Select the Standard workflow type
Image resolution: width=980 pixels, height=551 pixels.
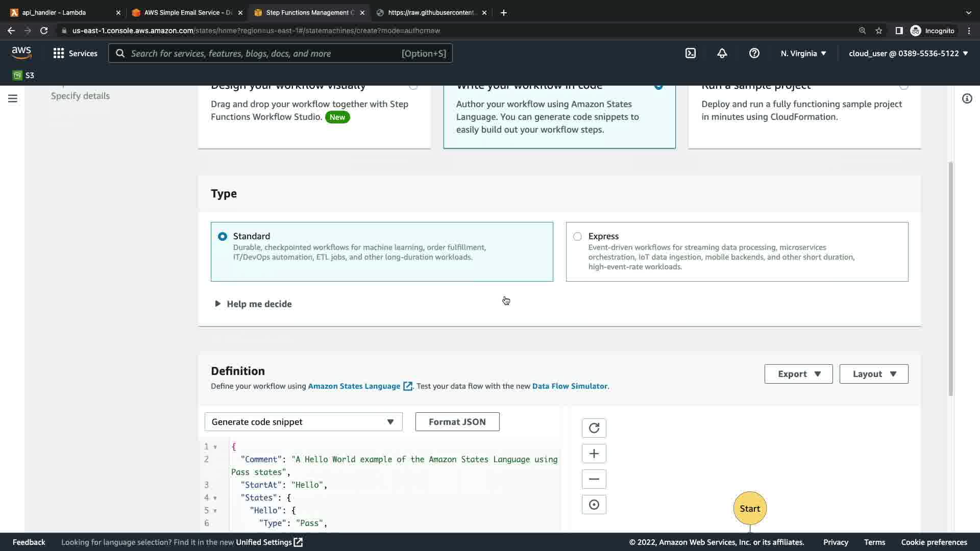coord(223,237)
